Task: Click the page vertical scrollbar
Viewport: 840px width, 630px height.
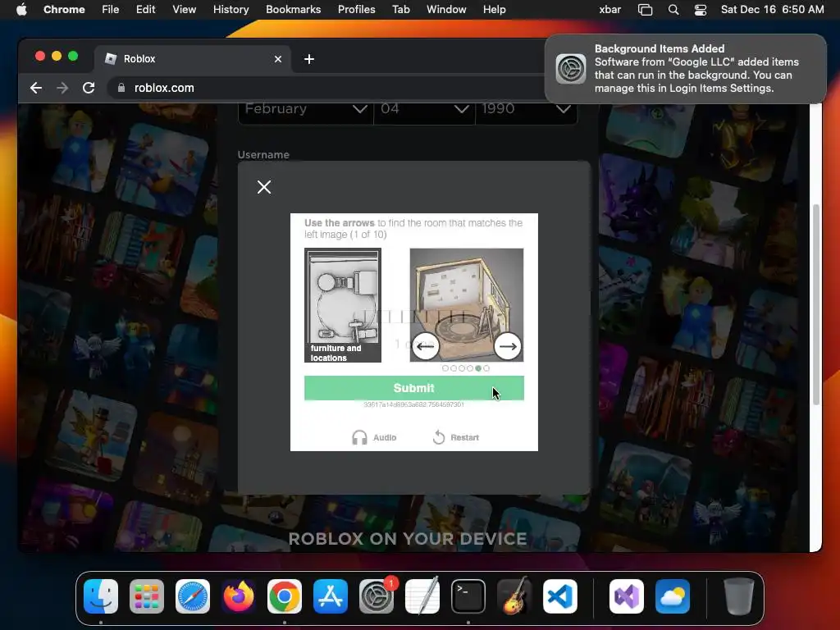Action: pyautogui.click(x=816, y=304)
